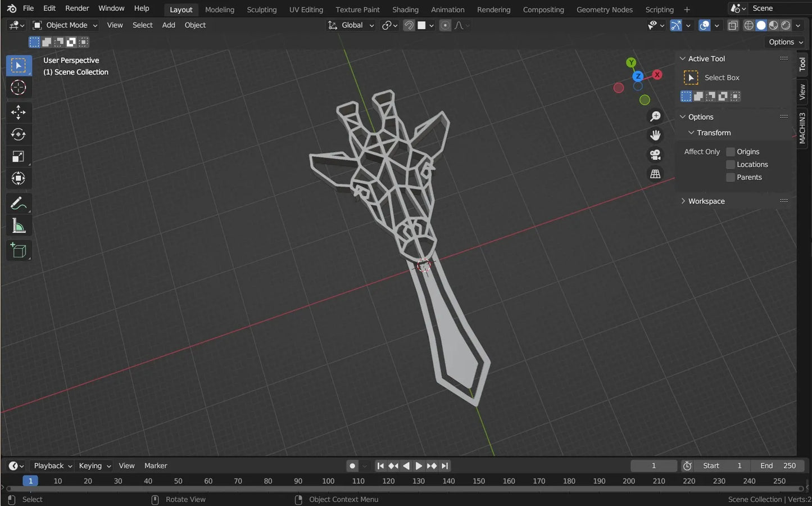This screenshot has height=506, width=812.
Task: Toggle camera view icon
Action: tap(655, 155)
